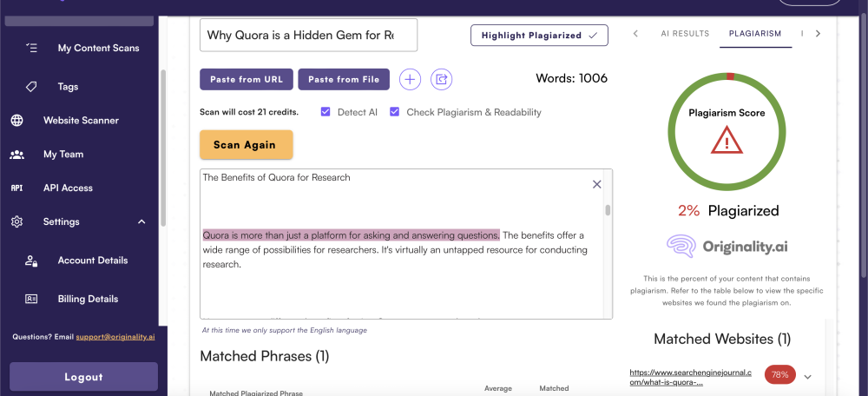The width and height of the screenshot is (868, 396).
Task: Click the Scan Again button
Action: [x=246, y=144]
